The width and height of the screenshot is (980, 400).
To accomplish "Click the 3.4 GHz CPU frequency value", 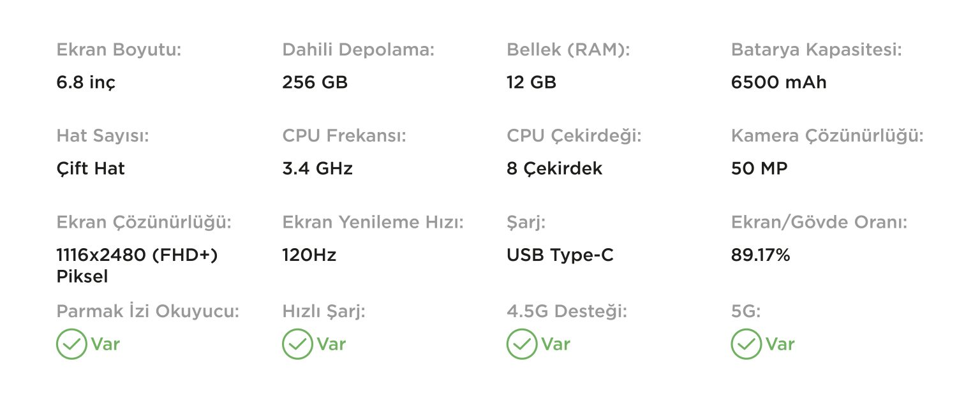I will pos(317,169).
